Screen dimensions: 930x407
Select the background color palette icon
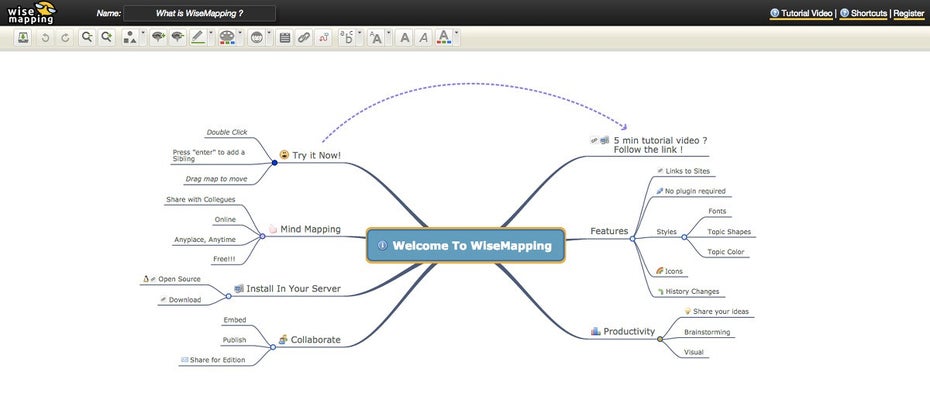[227, 37]
